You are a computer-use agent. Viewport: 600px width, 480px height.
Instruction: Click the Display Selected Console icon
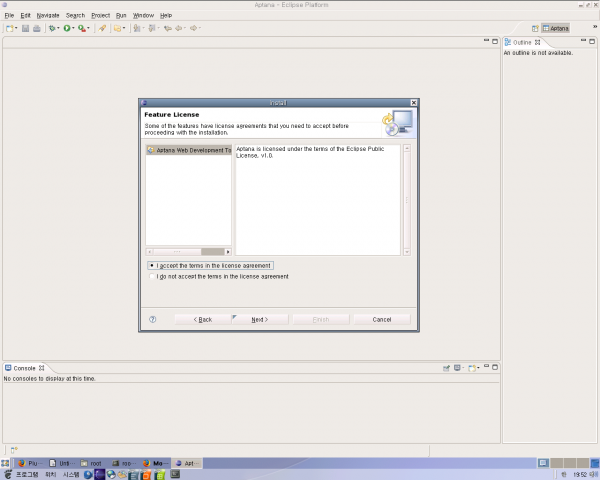pos(457,368)
